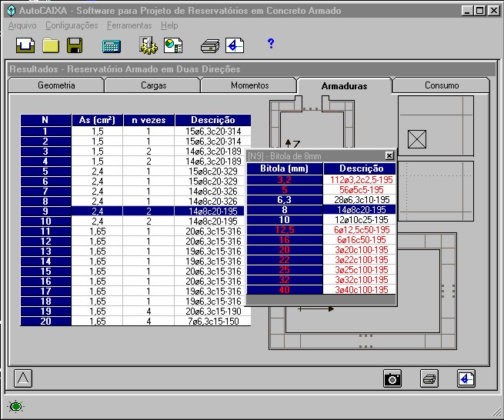Open a file with the yellow folder icon
Image resolution: width=504 pixels, height=420 pixels.
51,45
